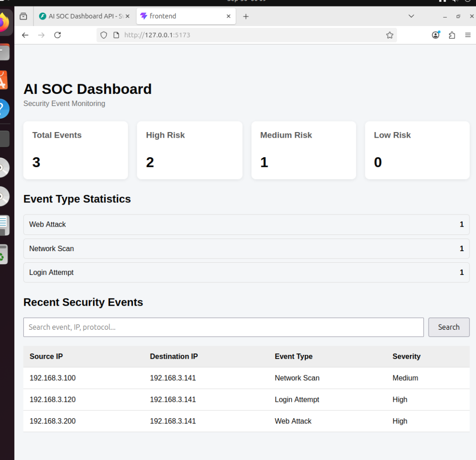The height and width of the screenshot is (460, 476).
Task: Click the Search button
Action: (449, 327)
